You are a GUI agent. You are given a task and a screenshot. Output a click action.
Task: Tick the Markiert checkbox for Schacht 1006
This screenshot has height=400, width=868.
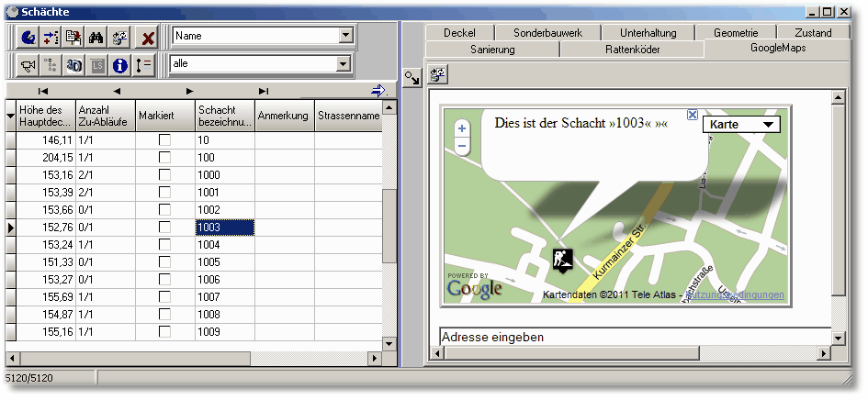pos(165,280)
